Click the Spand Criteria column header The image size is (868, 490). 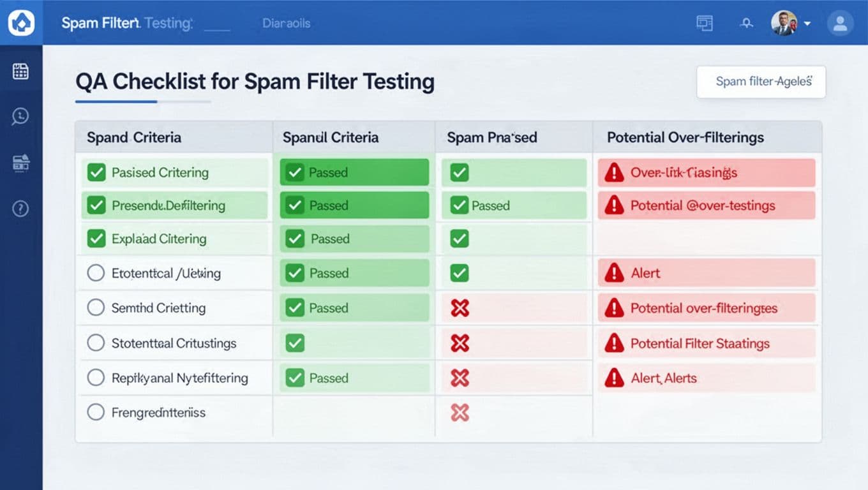134,137
